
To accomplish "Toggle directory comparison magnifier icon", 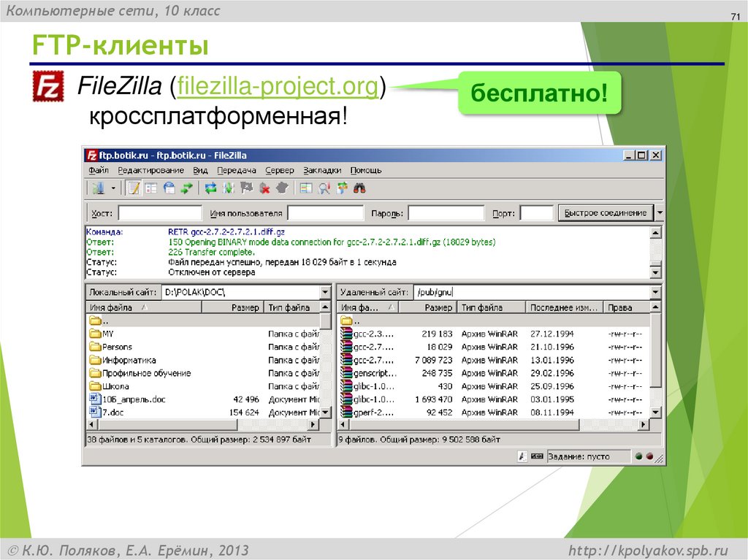I will click(324, 188).
